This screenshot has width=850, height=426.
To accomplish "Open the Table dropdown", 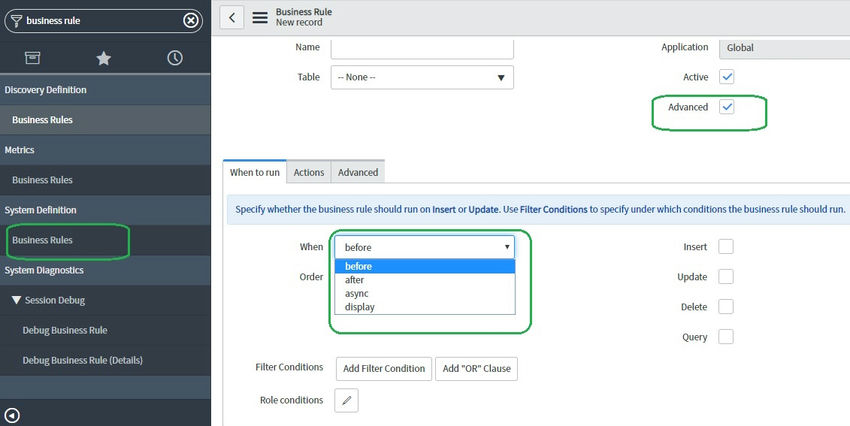I will [422, 77].
